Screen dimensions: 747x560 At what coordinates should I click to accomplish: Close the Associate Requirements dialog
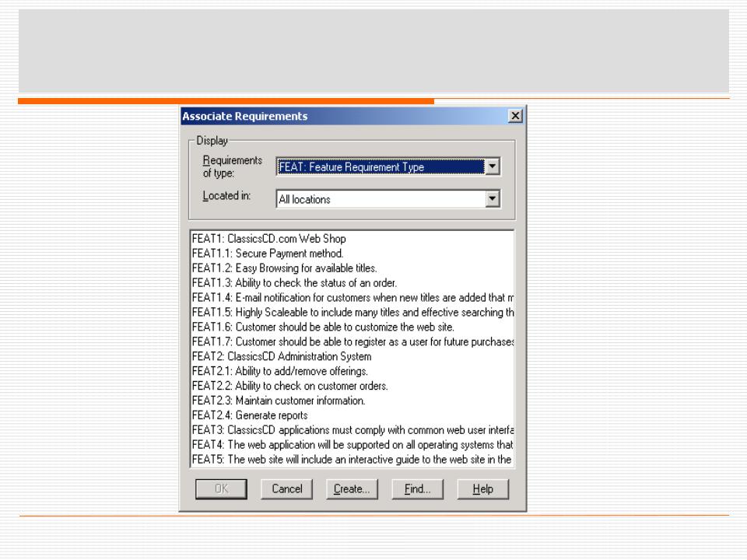(515, 116)
